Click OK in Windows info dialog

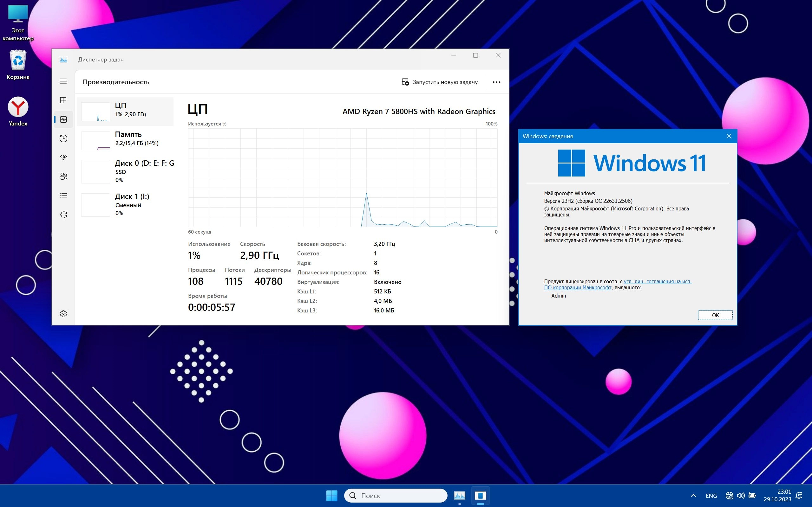(x=715, y=315)
